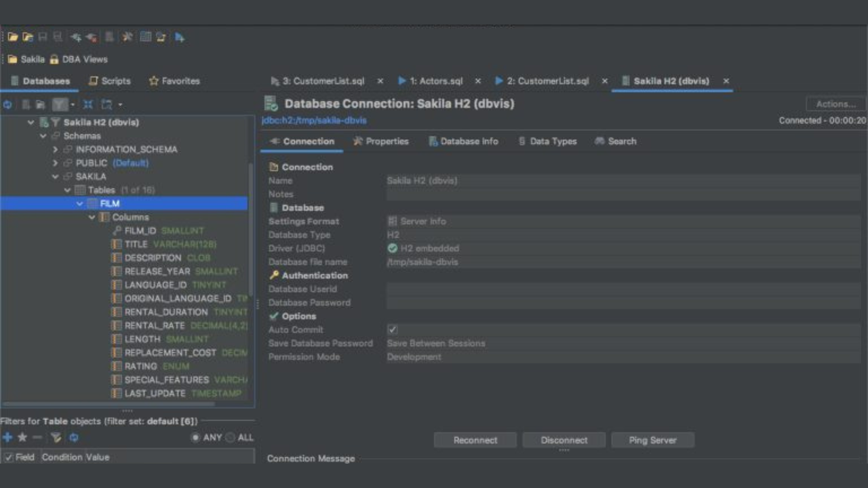The width and height of the screenshot is (868, 488).
Task: Remove filter using the minus icon
Action: coord(37,438)
